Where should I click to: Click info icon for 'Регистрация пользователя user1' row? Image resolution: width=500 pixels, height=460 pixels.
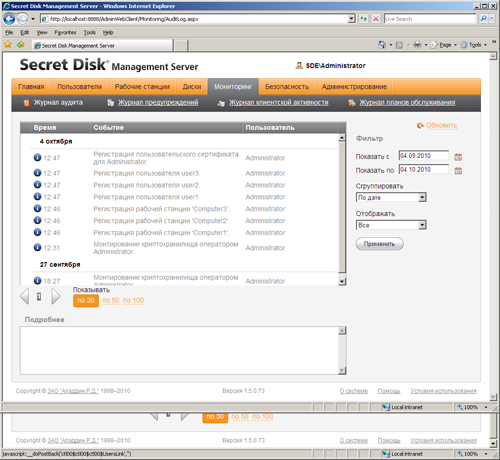[37, 196]
